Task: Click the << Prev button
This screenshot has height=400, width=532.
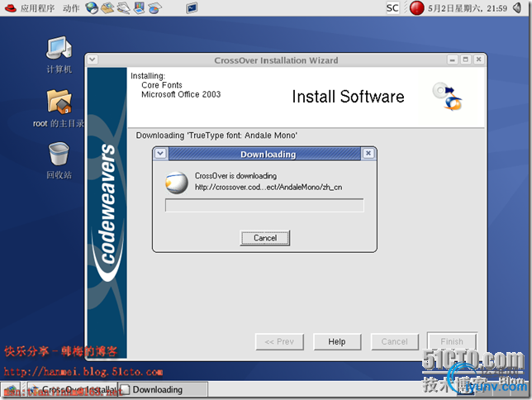Action: pos(279,341)
